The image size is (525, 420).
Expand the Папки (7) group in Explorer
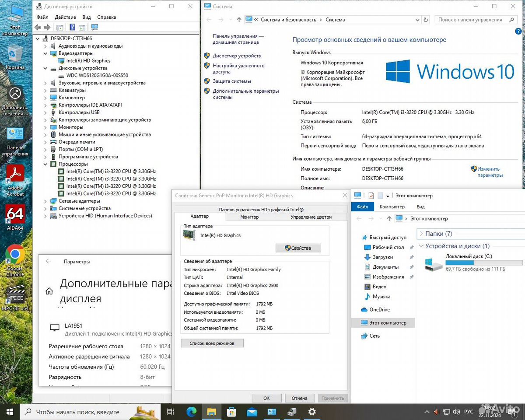pyautogui.click(x=421, y=234)
